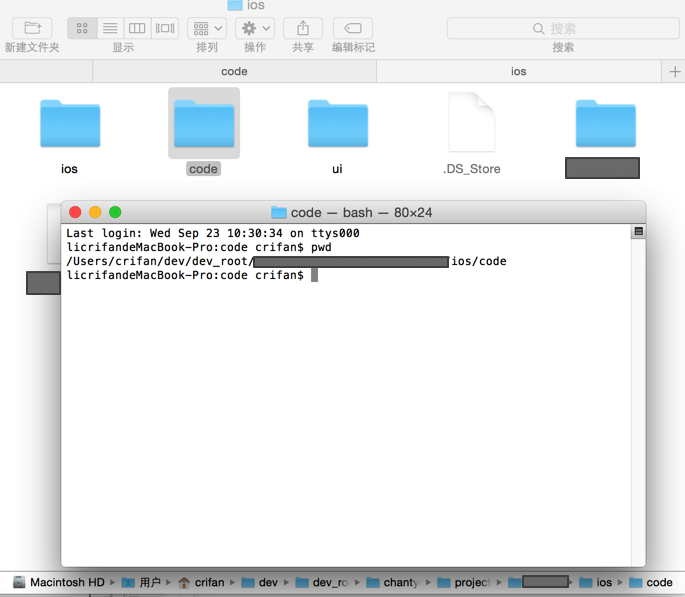Screen dimensions: 685x597
Task: Switch Finder to list view
Action: pos(110,28)
